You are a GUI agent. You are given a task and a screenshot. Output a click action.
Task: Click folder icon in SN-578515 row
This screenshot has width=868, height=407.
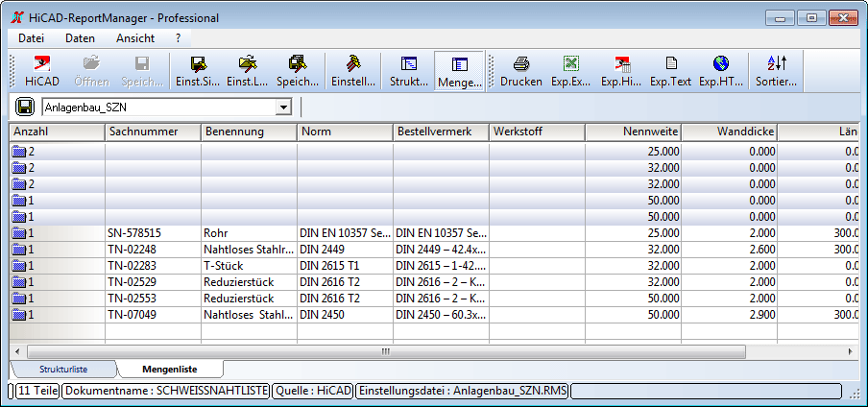click(20, 233)
